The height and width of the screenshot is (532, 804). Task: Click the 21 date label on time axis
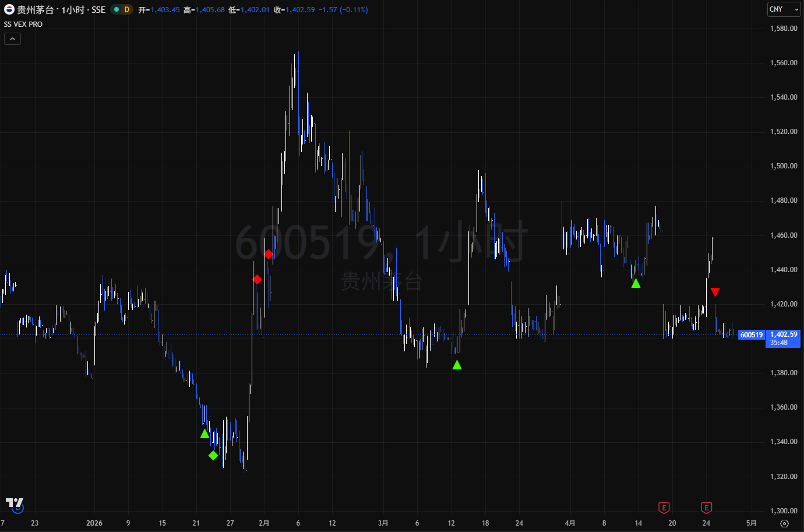coord(196,523)
